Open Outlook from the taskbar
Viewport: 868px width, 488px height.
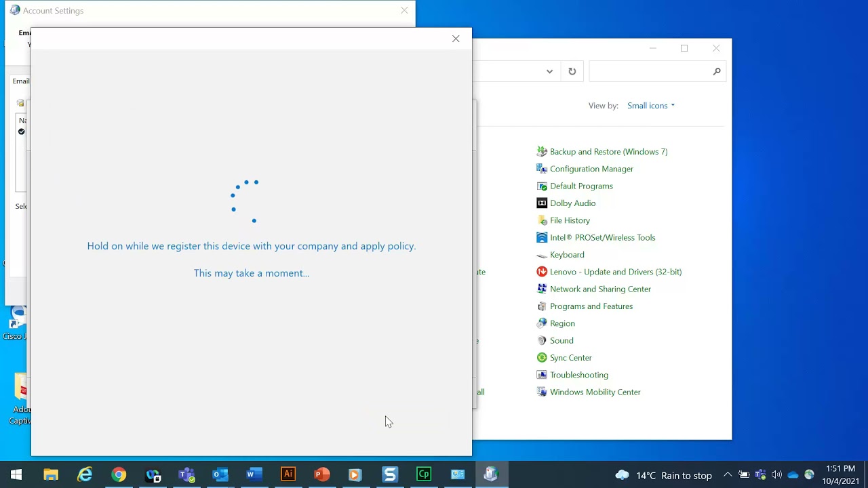[220, 474]
